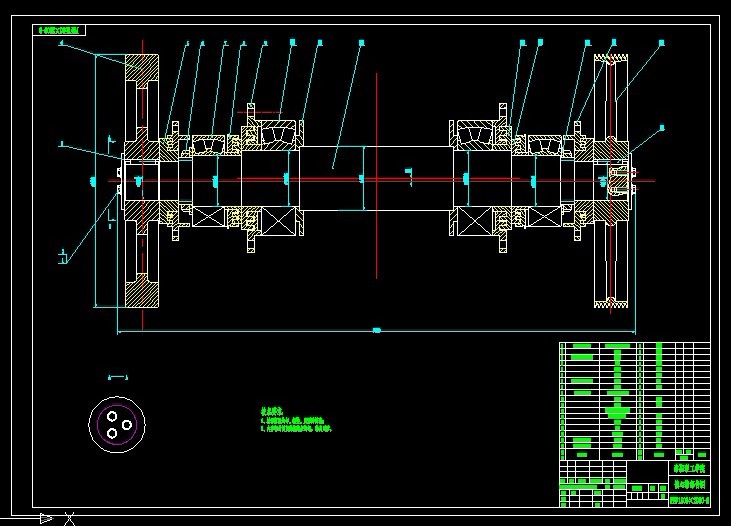This screenshot has width=731, height=526.
Task: Click the gear diameter dimension on the left
Action: pos(94,180)
